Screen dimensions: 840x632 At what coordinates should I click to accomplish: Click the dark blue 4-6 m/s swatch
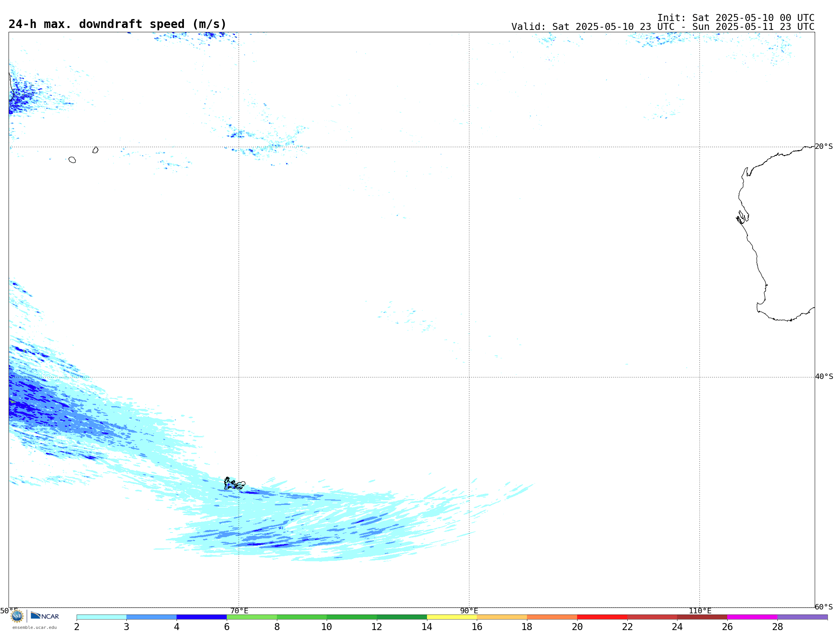click(x=201, y=617)
